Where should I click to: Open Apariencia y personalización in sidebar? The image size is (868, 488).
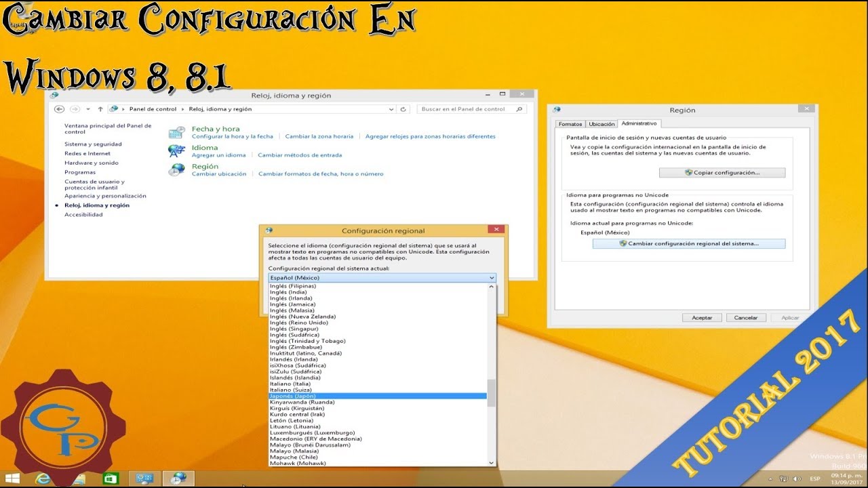tap(105, 196)
